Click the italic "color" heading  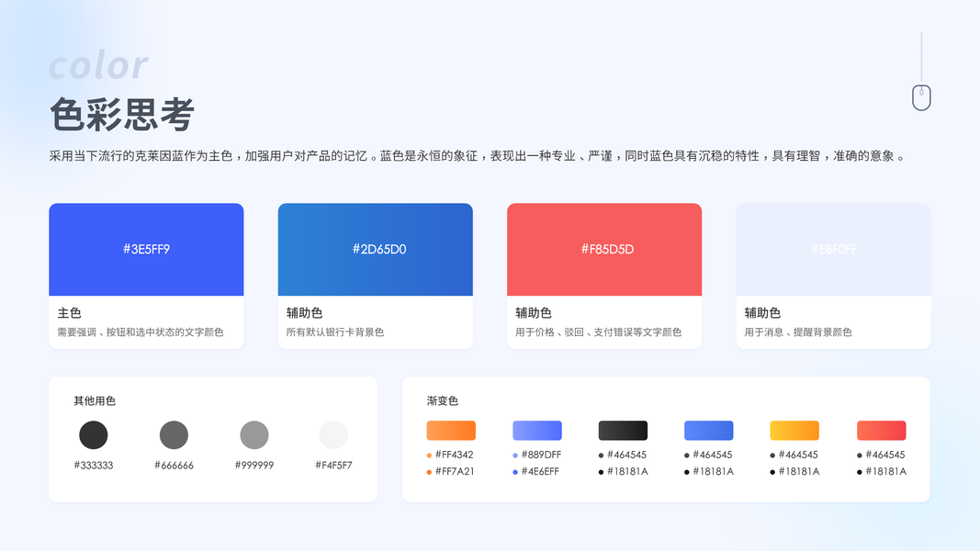99,65
